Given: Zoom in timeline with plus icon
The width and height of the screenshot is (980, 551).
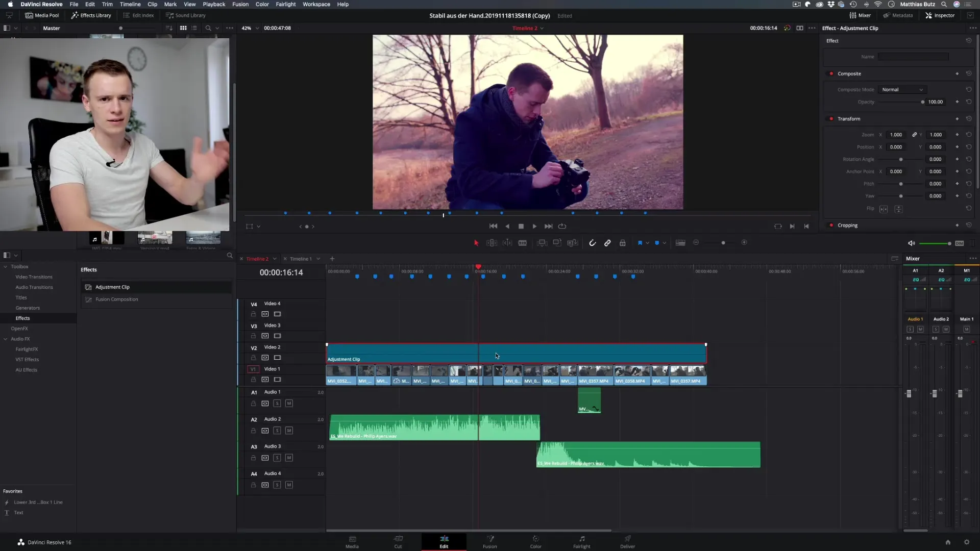Looking at the screenshot, I should (x=744, y=243).
